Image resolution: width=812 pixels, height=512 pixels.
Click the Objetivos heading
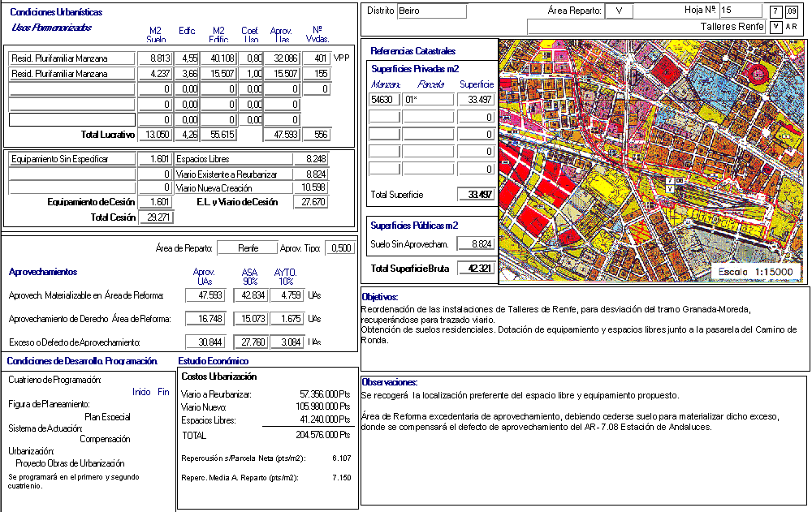coord(379,298)
